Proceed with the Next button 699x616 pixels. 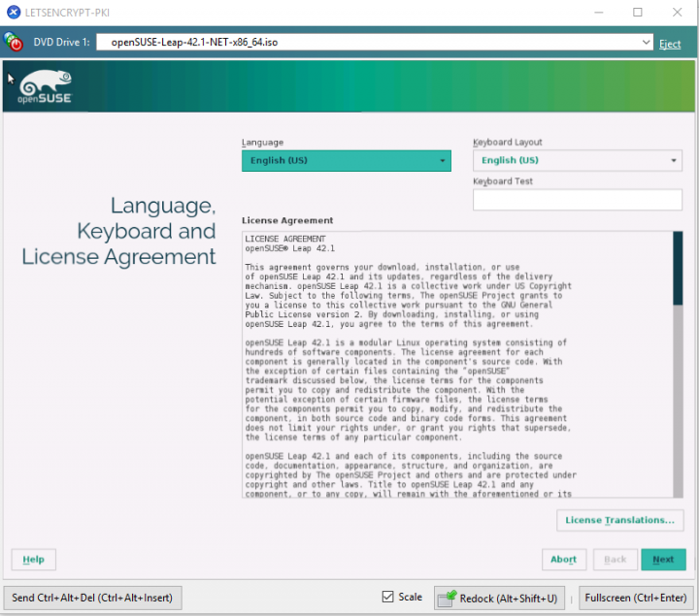663,560
